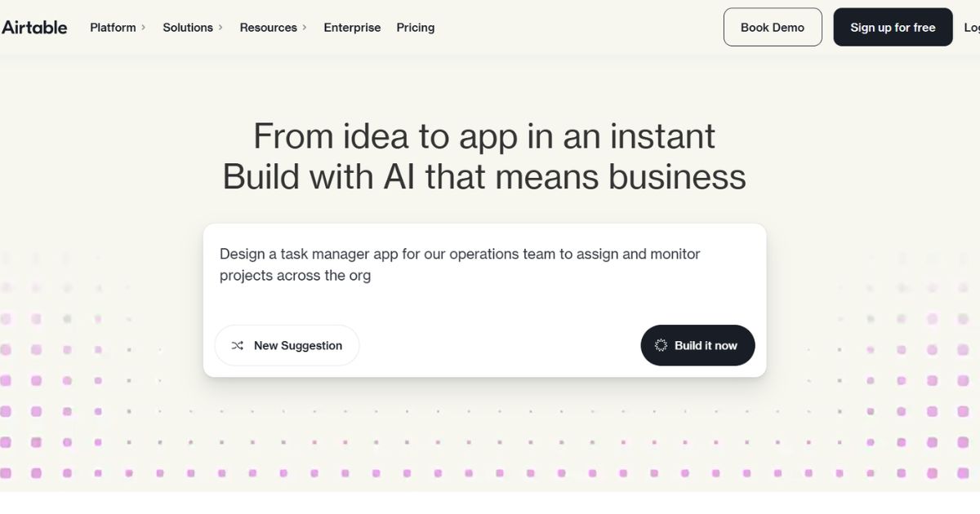The height and width of the screenshot is (514, 980).
Task: Open the Platform menu
Action: (x=114, y=27)
